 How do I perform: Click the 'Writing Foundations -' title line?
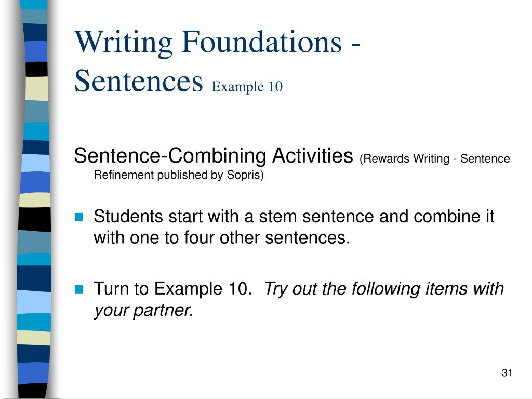[217, 43]
